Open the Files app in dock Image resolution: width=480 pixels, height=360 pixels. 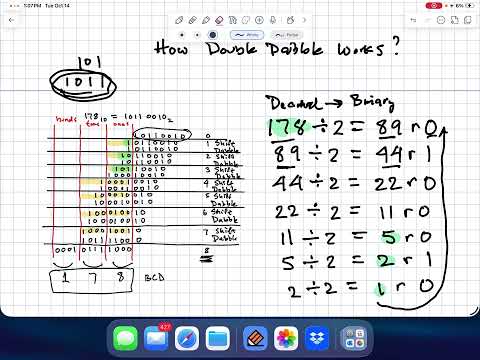[x=218, y=338]
